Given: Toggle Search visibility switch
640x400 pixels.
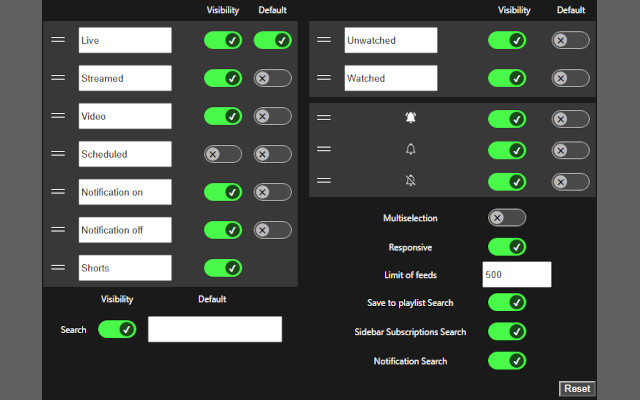Looking at the screenshot, I should (x=117, y=329).
